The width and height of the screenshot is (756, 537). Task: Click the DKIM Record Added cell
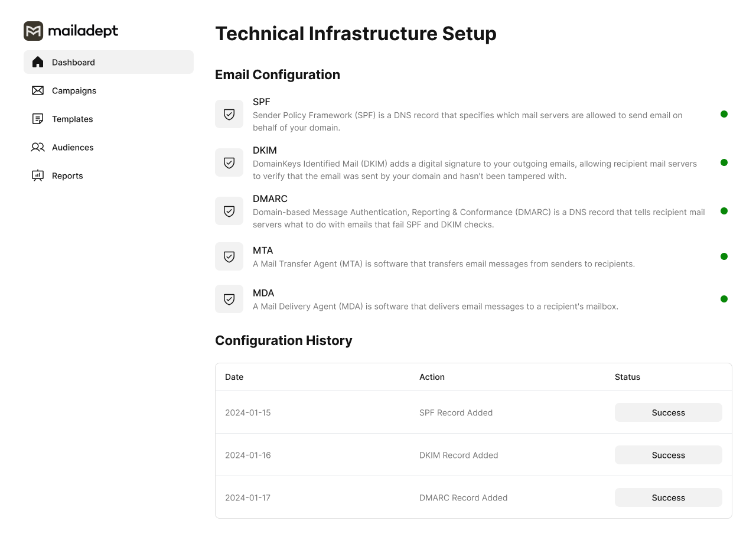coord(459,455)
